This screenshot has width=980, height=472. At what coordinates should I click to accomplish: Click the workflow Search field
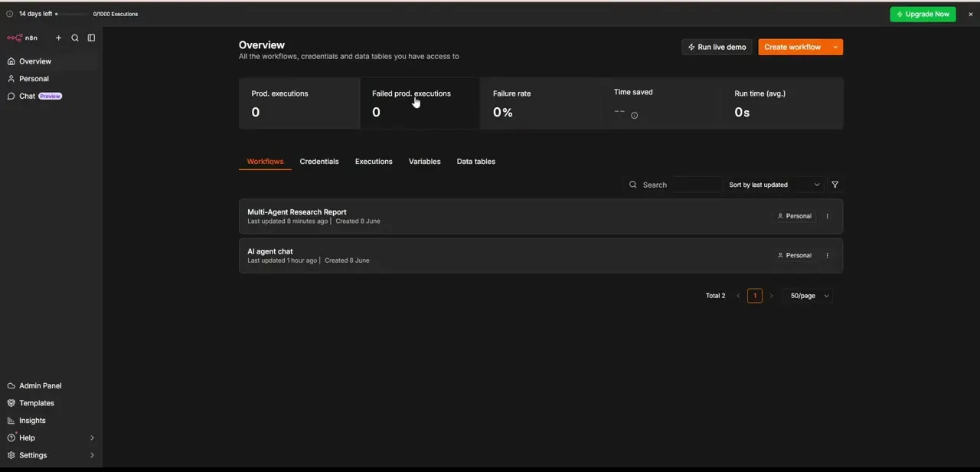672,185
